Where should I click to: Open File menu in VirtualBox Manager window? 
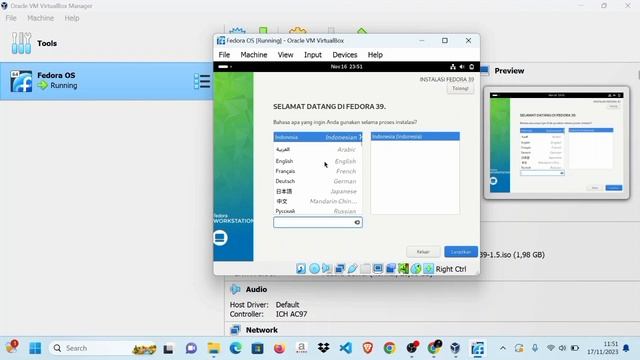11,18
